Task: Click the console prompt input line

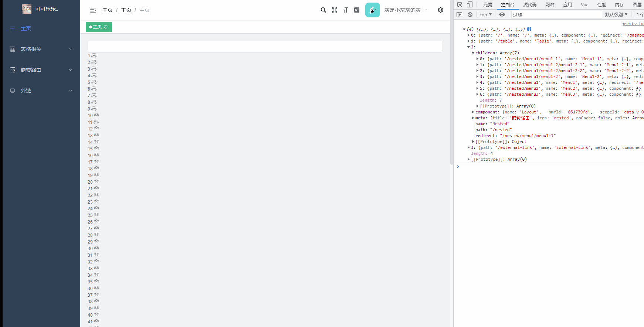Action: 551,167
